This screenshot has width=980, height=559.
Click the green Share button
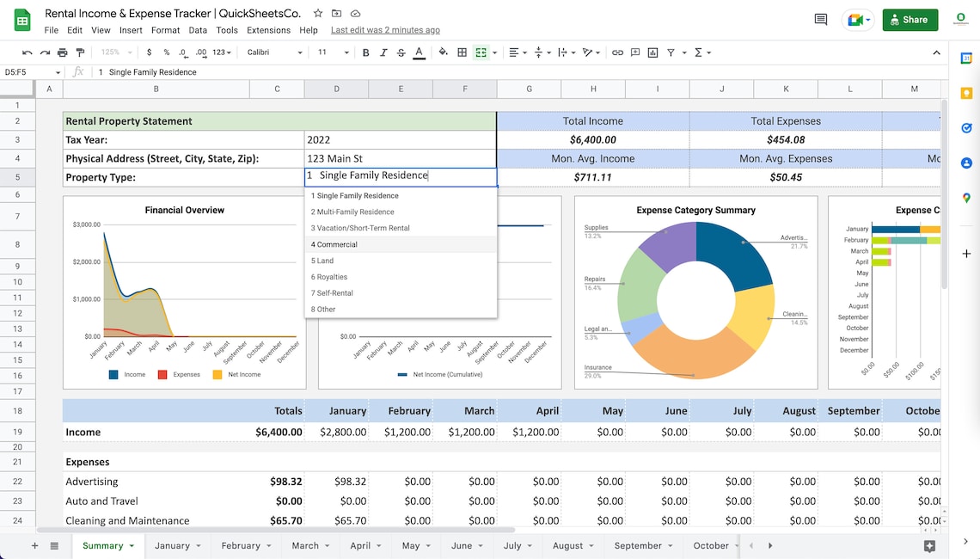coord(910,19)
